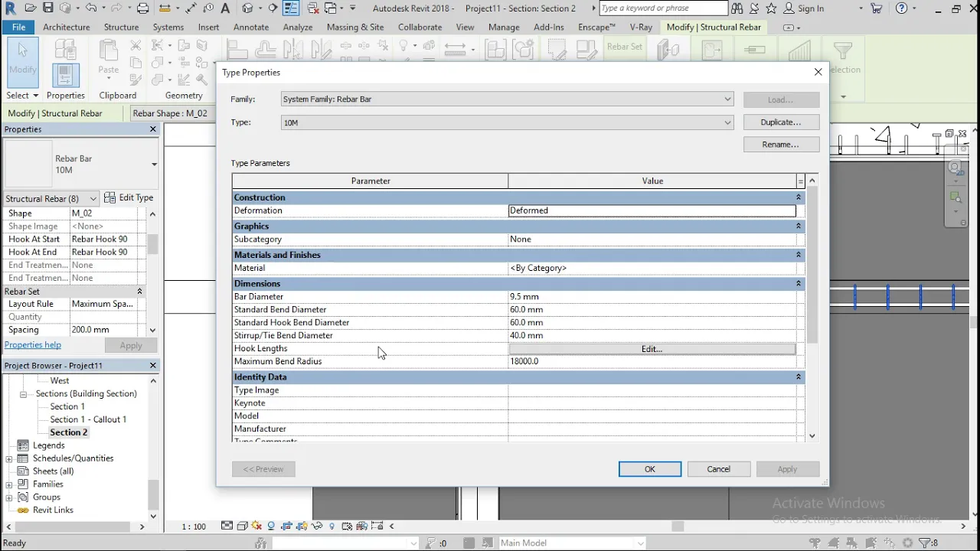Open the Massing & Site ribbon tab

click(355, 27)
